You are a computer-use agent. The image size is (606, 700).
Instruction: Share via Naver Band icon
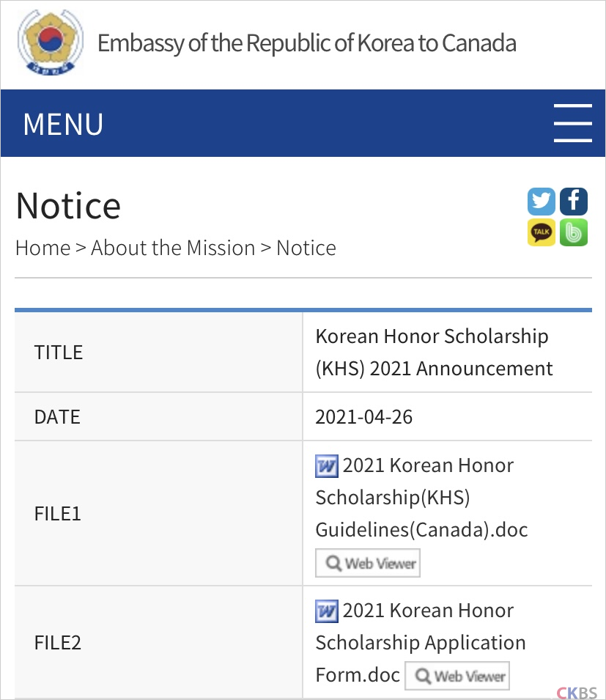point(574,232)
